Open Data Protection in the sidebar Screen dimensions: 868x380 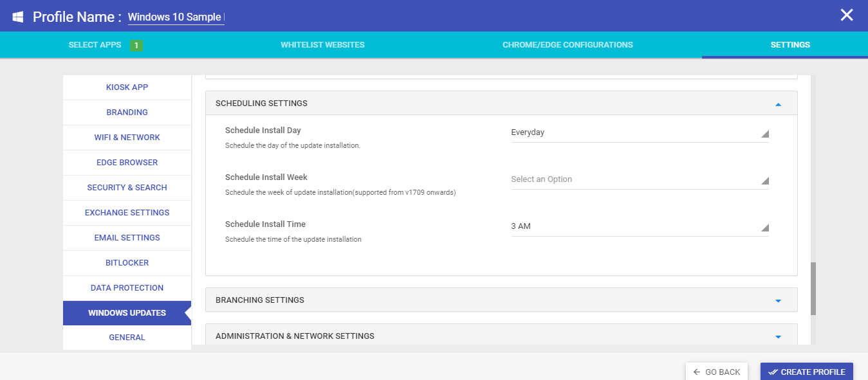click(x=127, y=288)
